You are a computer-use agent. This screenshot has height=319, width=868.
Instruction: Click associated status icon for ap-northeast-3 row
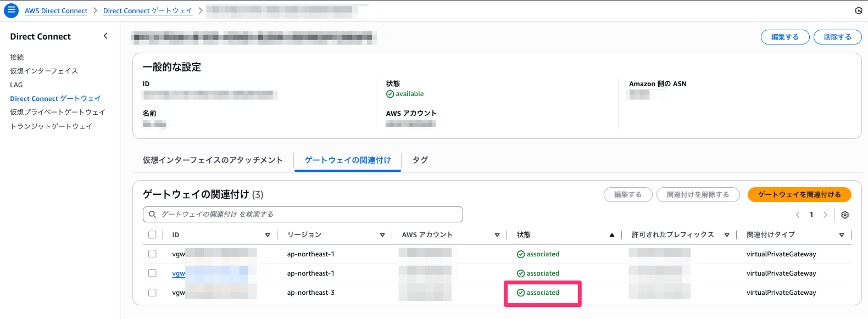pyautogui.click(x=521, y=293)
